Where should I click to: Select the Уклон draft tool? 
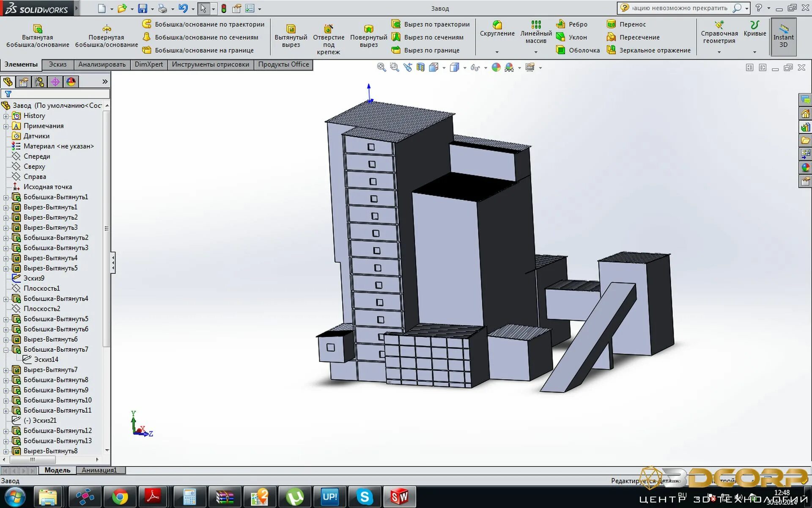572,37
